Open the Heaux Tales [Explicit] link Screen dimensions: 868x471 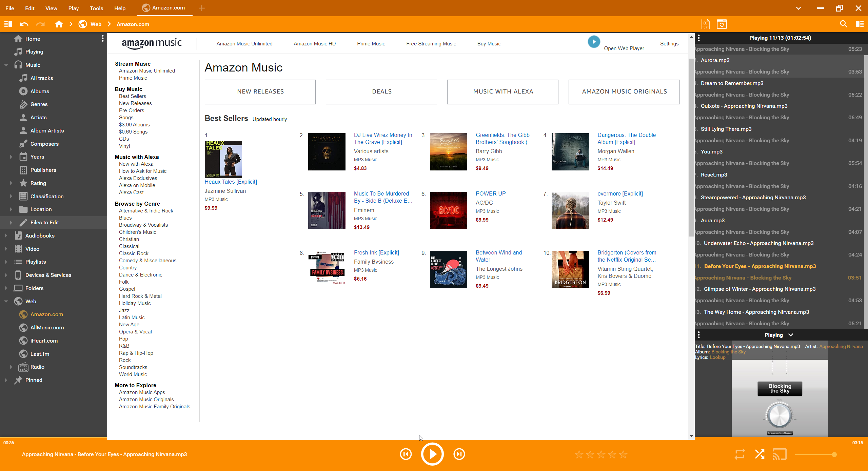(231, 182)
